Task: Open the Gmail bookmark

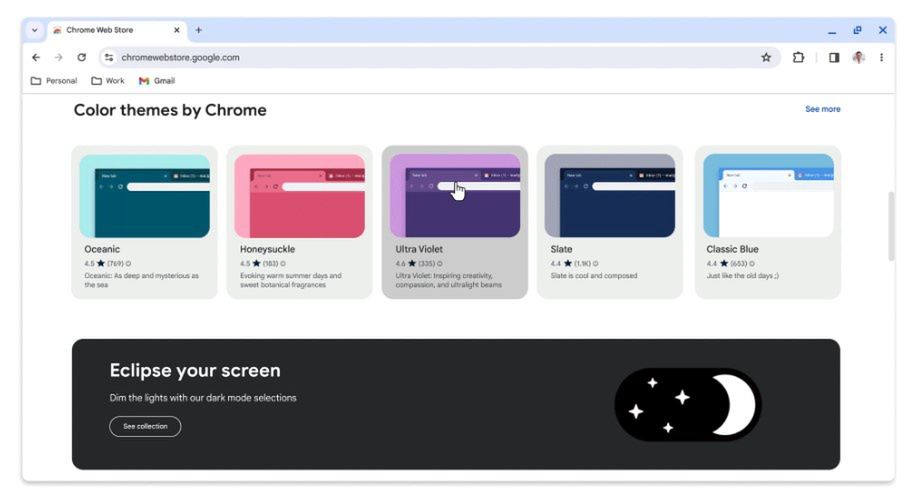Action: tap(156, 81)
